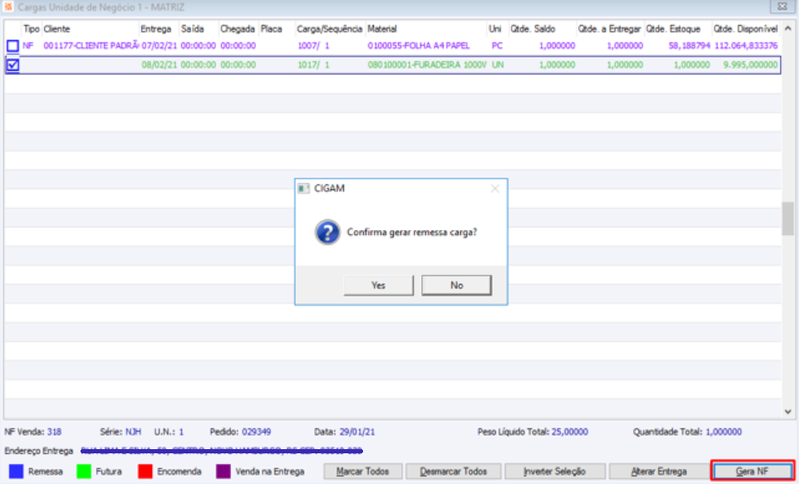
Task: Click the Qtde. a Entregar column header
Action: [x=609, y=29]
